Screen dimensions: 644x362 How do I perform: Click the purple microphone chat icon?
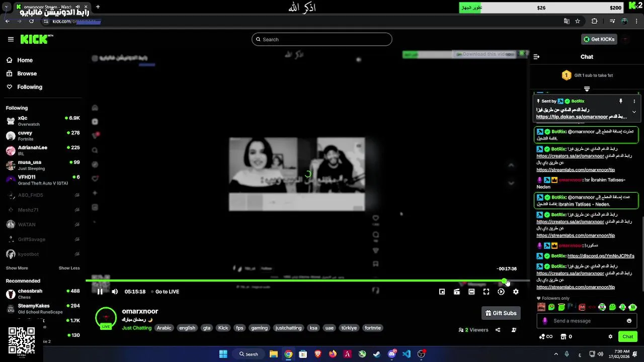click(x=545, y=321)
